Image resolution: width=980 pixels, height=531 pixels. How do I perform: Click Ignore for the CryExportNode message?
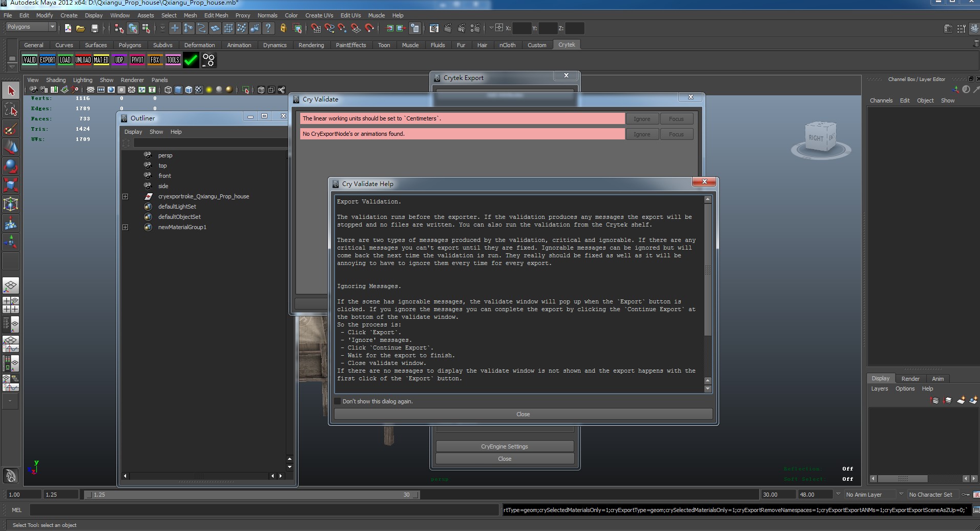pos(642,134)
